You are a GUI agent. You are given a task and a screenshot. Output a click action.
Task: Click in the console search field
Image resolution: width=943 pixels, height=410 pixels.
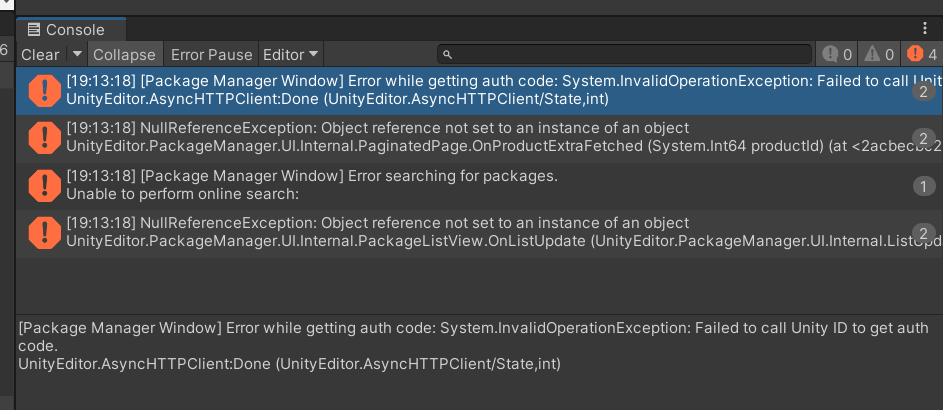[x=630, y=54]
